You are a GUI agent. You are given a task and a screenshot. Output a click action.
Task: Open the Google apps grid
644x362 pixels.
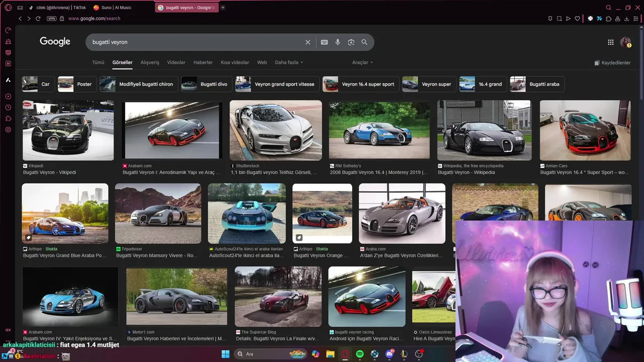click(x=610, y=42)
